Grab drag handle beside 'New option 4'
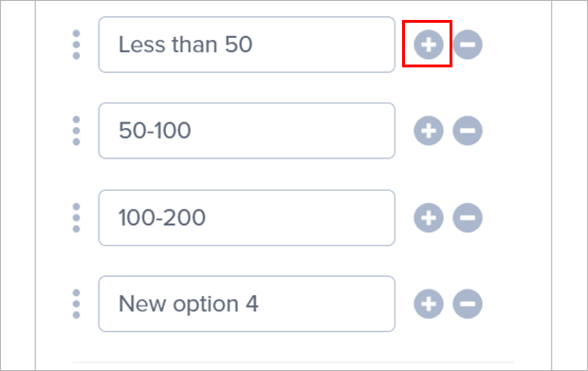588x371 pixels. [76, 304]
